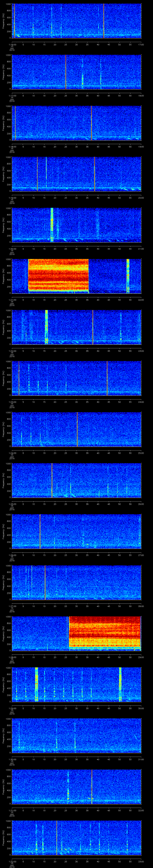Click the marker near 37 seconds in the 1:31:00 spectrogram

pos(91,787)
